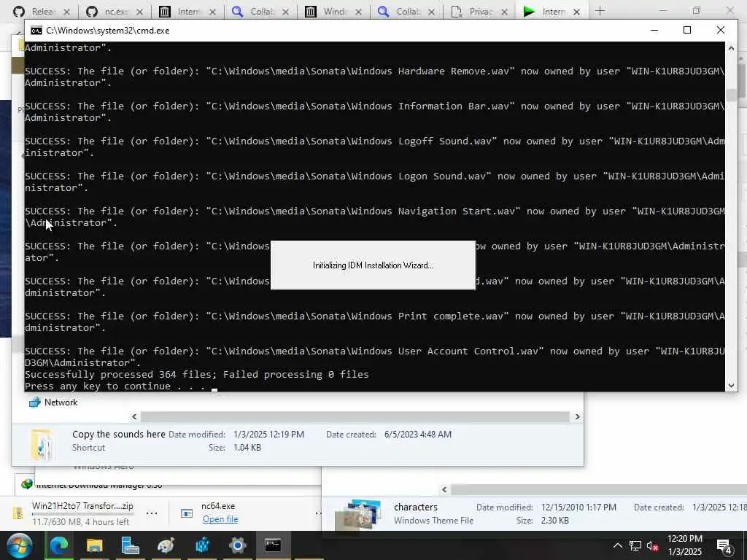Click the taskbar clock showing 12:20 PM
The image size is (747, 560).
(x=684, y=545)
